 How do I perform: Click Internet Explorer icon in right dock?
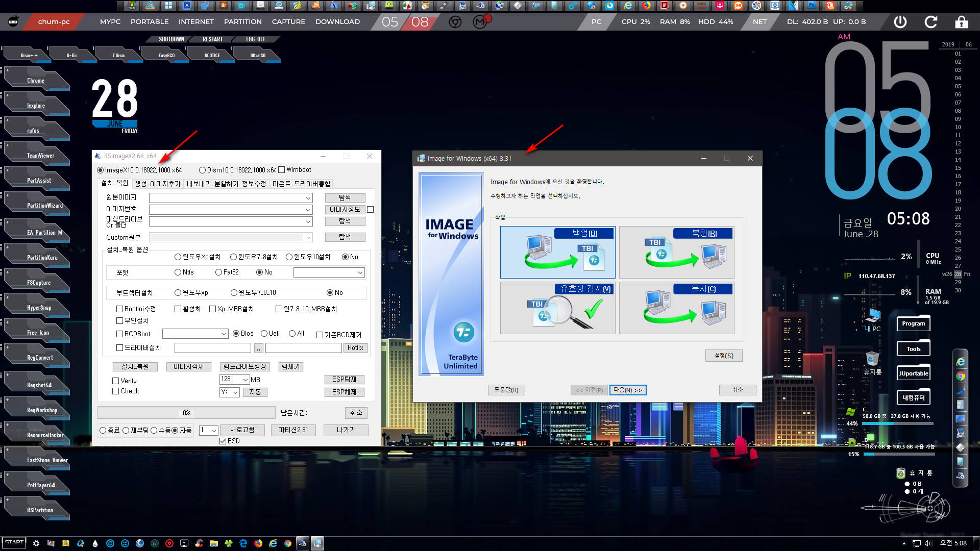point(960,362)
